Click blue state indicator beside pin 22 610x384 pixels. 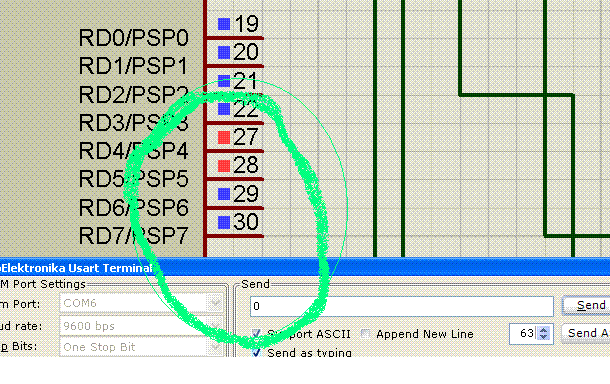click(x=224, y=109)
